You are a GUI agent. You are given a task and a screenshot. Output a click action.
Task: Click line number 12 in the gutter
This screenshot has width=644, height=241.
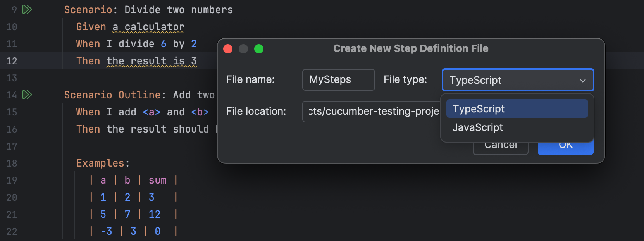pos(12,60)
